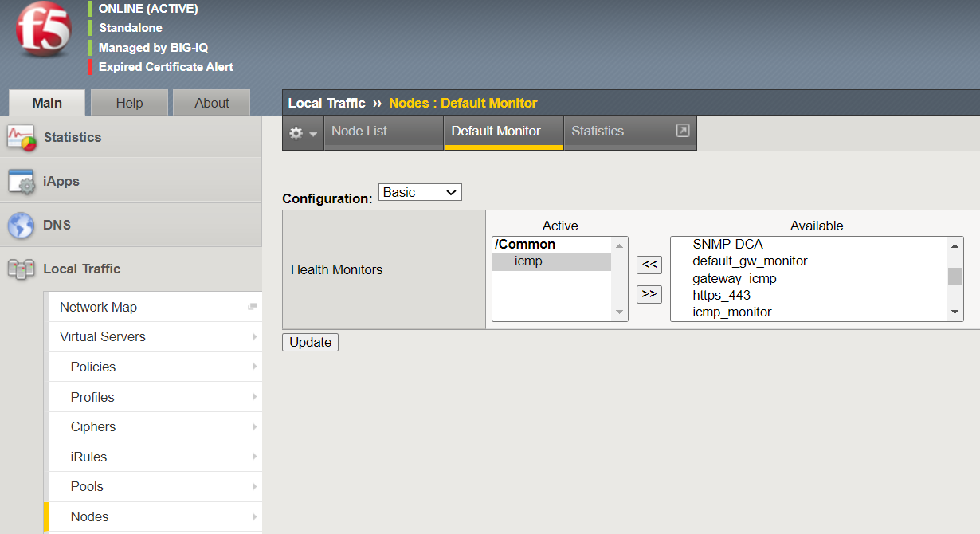Expand the Profiles submenu arrow
This screenshot has height=534, width=980.
click(255, 397)
